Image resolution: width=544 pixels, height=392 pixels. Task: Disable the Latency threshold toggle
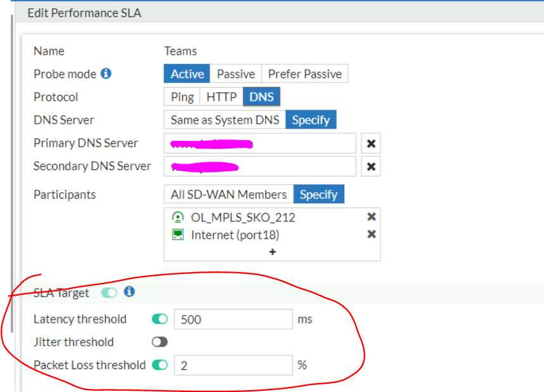click(160, 319)
